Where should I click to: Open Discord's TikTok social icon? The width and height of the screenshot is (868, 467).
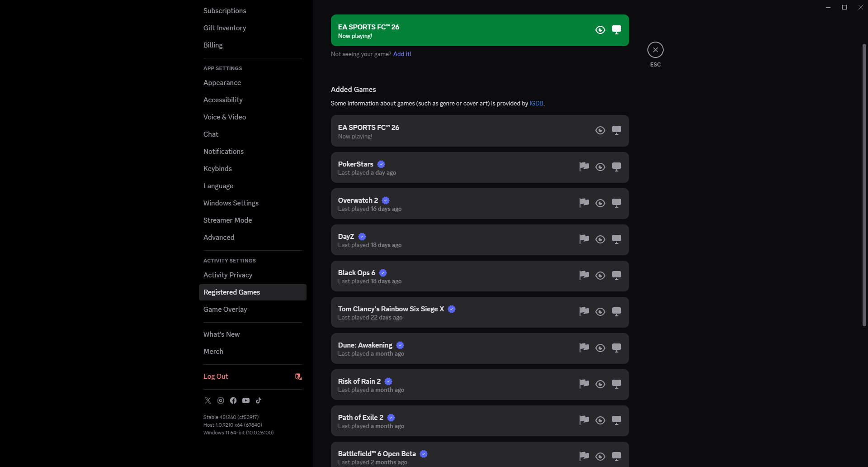pyautogui.click(x=259, y=400)
